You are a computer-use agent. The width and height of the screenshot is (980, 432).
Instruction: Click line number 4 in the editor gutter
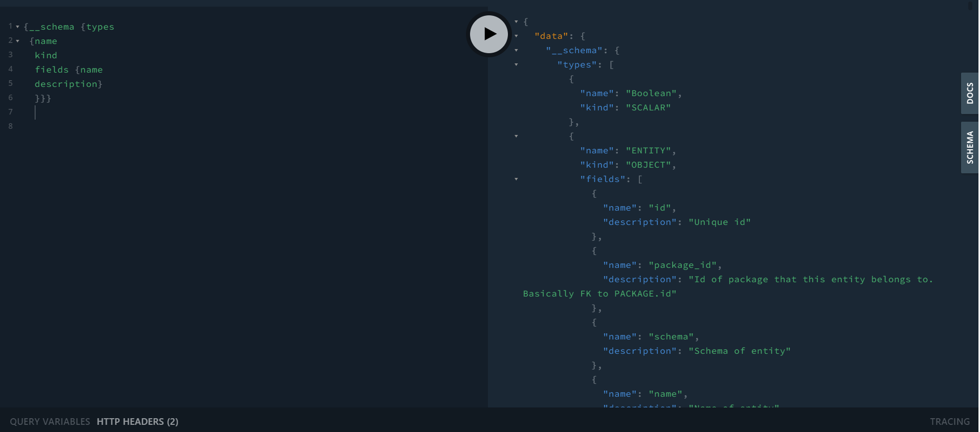[10, 69]
